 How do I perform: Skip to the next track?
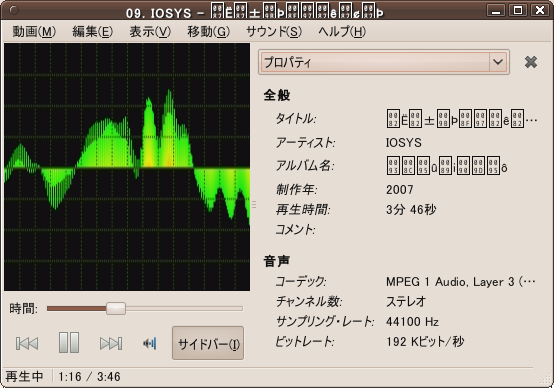pyautogui.click(x=111, y=343)
